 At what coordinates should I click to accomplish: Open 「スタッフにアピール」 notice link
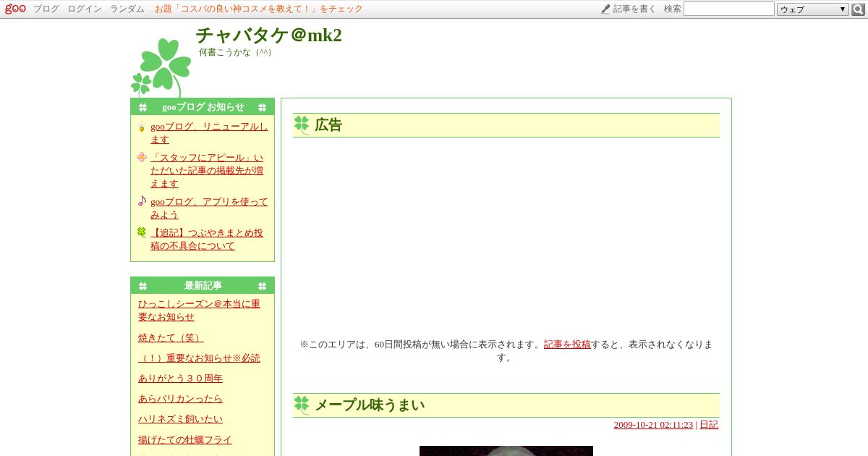pos(207,170)
